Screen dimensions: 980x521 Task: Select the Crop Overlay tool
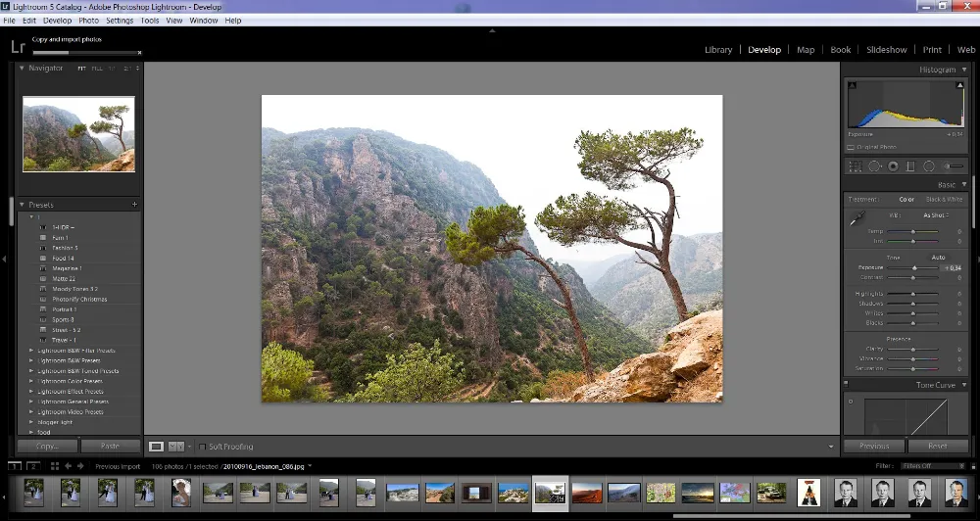coord(856,166)
